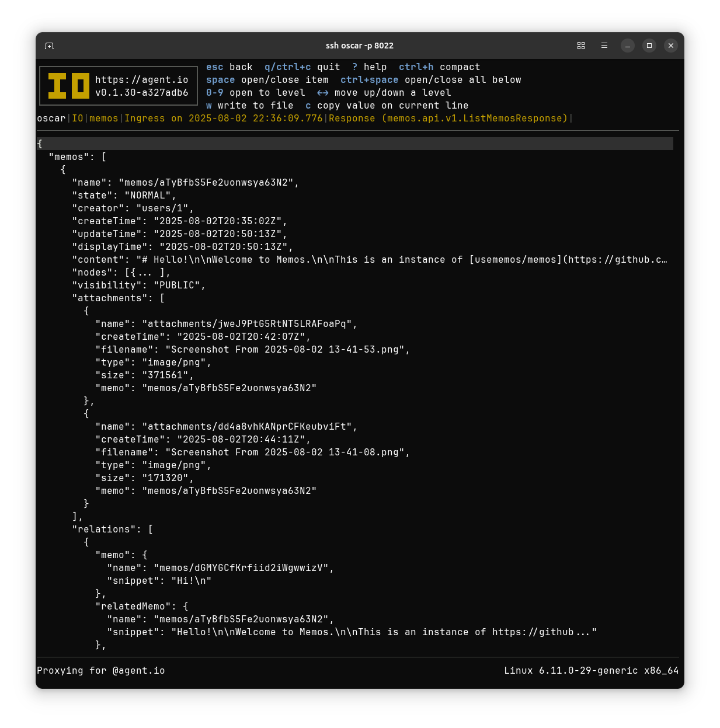Click the q/ctrl+c quit hint
Image resolution: width=720 pixels, height=728 pixels.
[302, 67]
